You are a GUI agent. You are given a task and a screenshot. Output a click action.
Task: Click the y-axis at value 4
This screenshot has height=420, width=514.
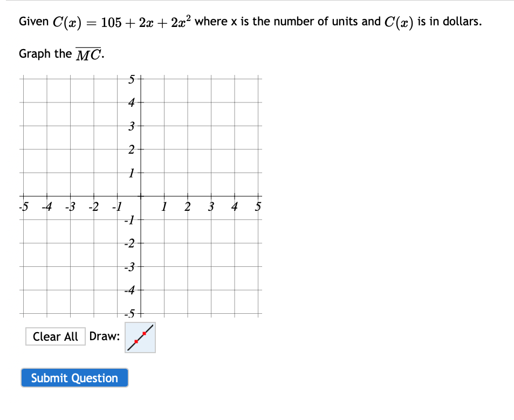[x=141, y=102]
